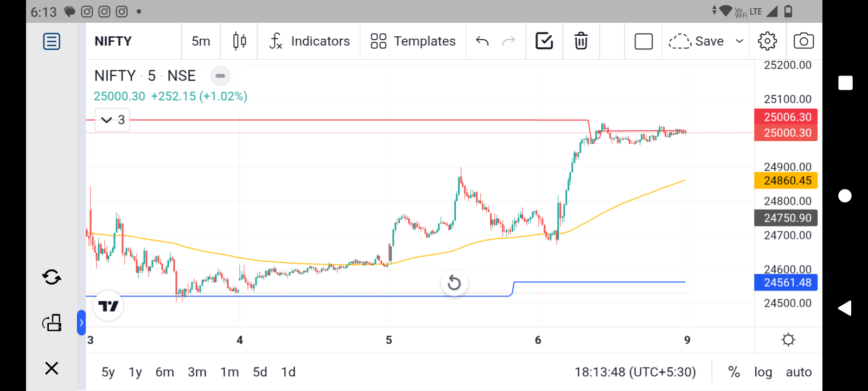Take a chart snapshot with camera icon
Image resolution: width=868 pixels, height=391 pixels.
803,41
